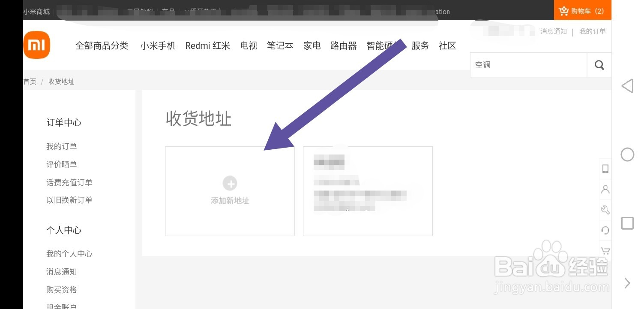The width and height of the screenshot is (644, 309).
Task: Go to 小米商城 in top bar
Action: point(37,12)
